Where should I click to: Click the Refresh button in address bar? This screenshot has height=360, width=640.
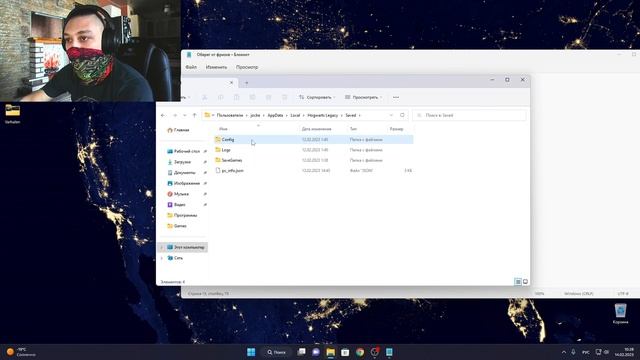click(x=402, y=116)
